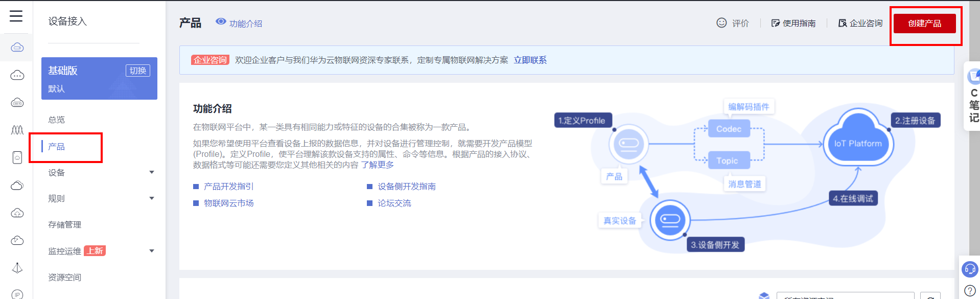The height and width of the screenshot is (299, 980).
Task: Select 资源空间 in the side menu
Action: click(x=65, y=278)
